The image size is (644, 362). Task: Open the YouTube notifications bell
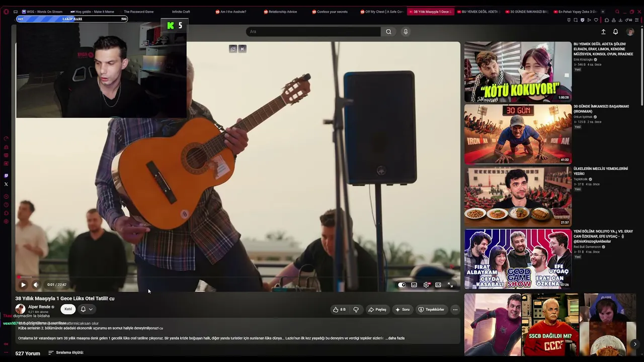615,32
